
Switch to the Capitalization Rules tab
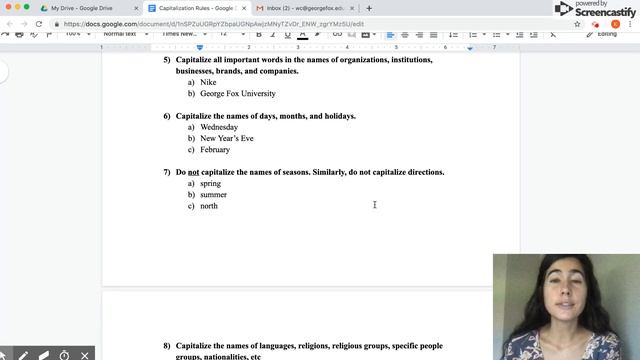point(197,8)
